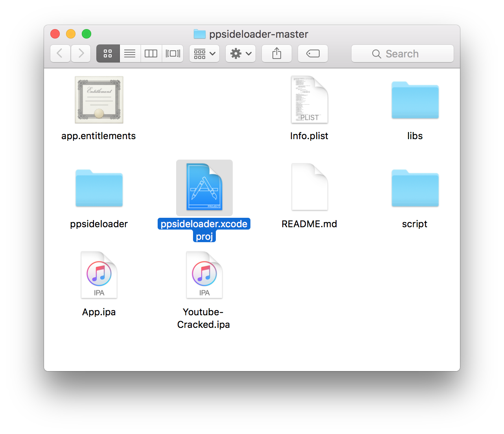Go forward with the right arrow button
This screenshot has height=434, width=504.
pos(81,53)
